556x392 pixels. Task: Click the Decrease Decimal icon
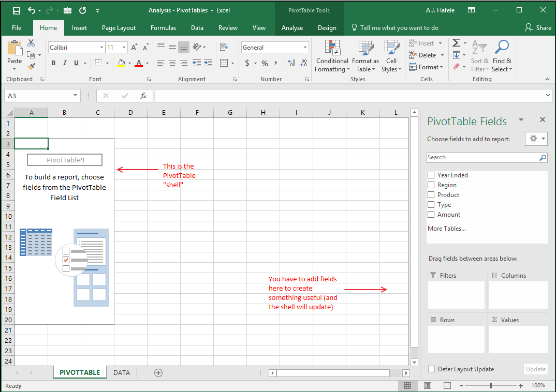303,63
